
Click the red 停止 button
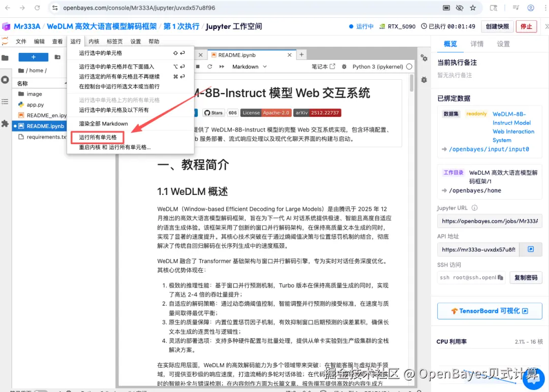coord(527,26)
